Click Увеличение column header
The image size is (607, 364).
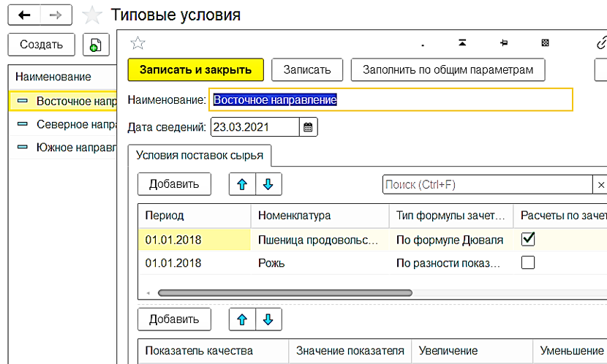pyautogui.click(x=472, y=351)
